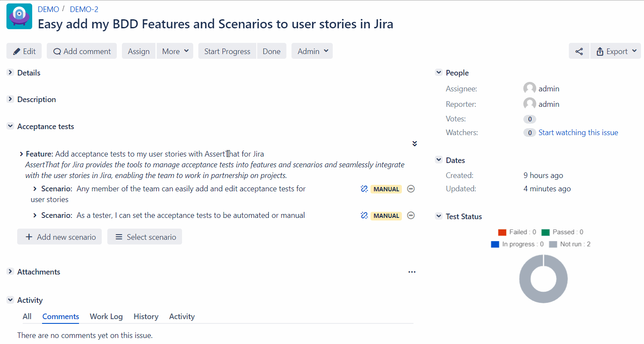Click the reporter admin avatar
This screenshot has height=344, width=644.
530,104
